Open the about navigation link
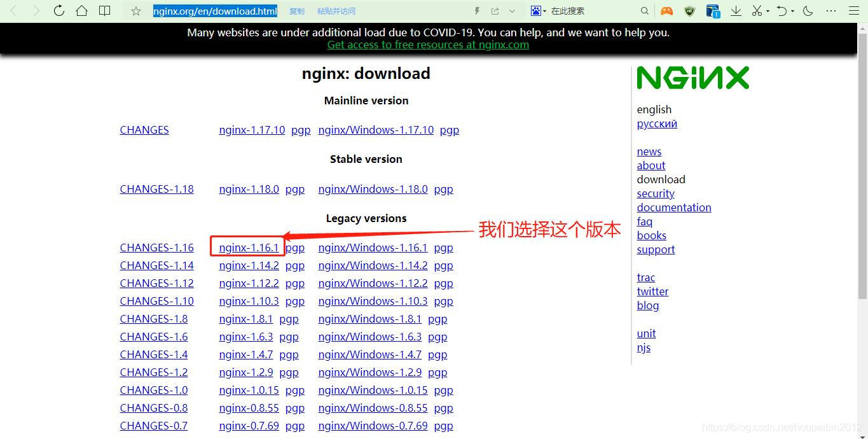Screen dimensions: 868x439 click(651, 165)
